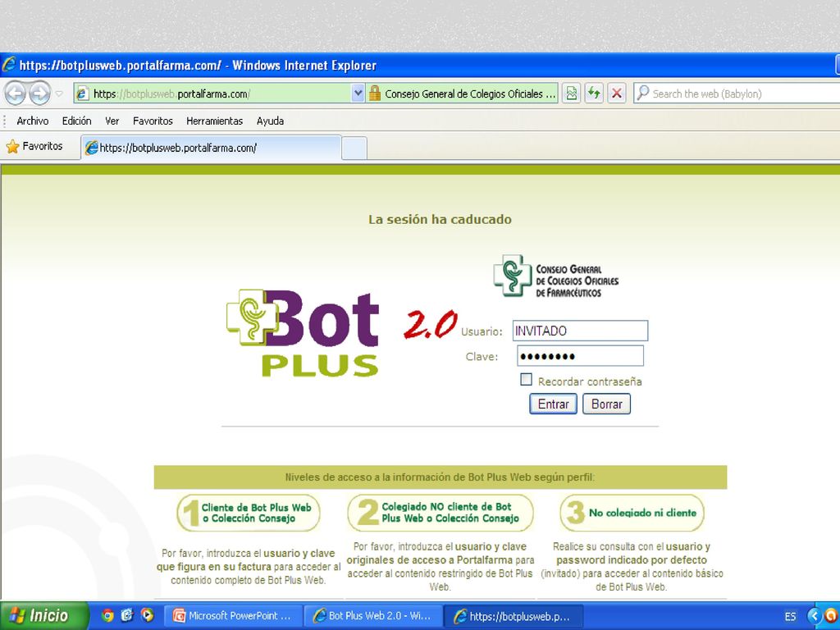Click the search magnifier icon

pyautogui.click(x=642, y=94)
